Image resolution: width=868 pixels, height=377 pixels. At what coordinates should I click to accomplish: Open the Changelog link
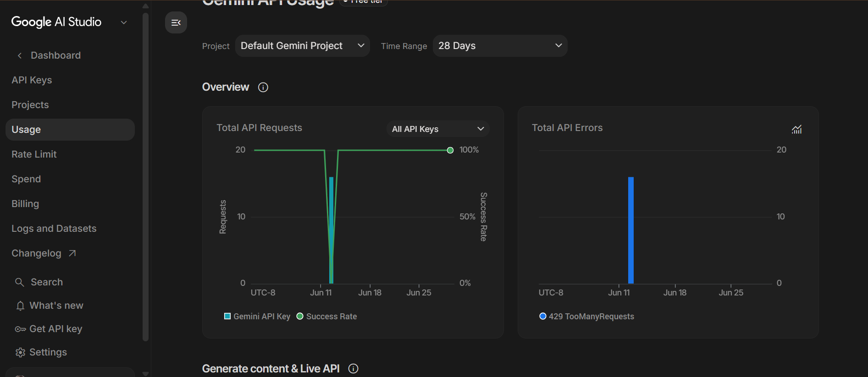tap(36, 253)
